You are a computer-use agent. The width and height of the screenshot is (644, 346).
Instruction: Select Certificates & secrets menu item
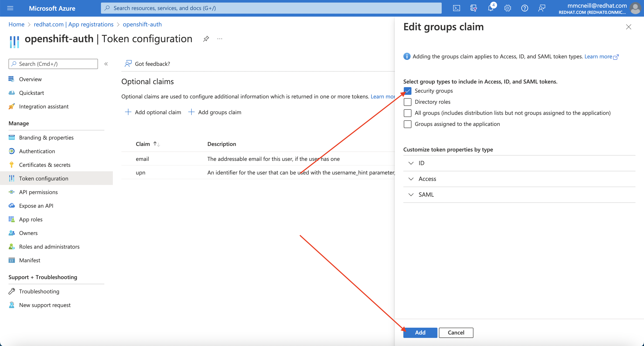tap(45, 165)
